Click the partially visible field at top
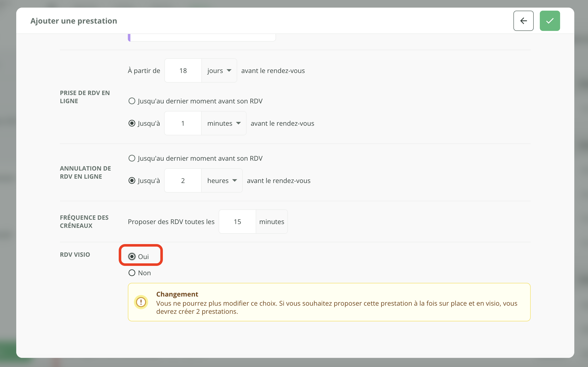 (203, 38)
